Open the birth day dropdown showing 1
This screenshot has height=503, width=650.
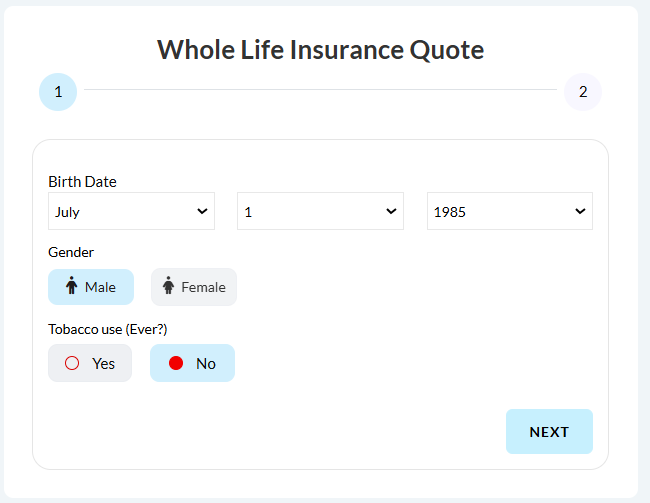[x=320, y=211]
